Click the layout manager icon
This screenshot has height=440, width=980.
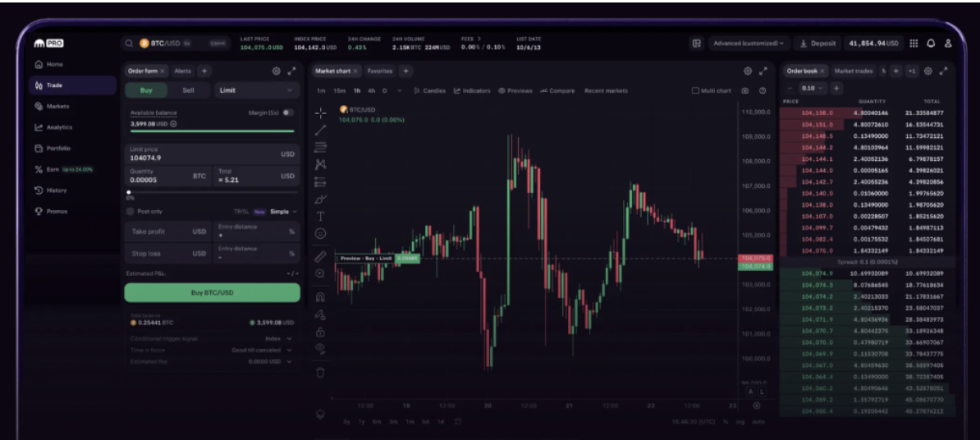click(x=696, y=44)
